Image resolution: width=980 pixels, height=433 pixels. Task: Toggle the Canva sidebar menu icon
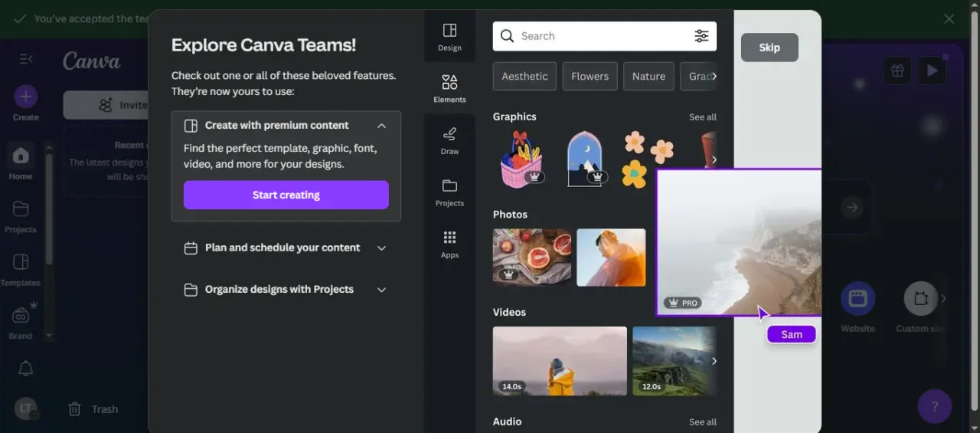click(x=25, y=59)
